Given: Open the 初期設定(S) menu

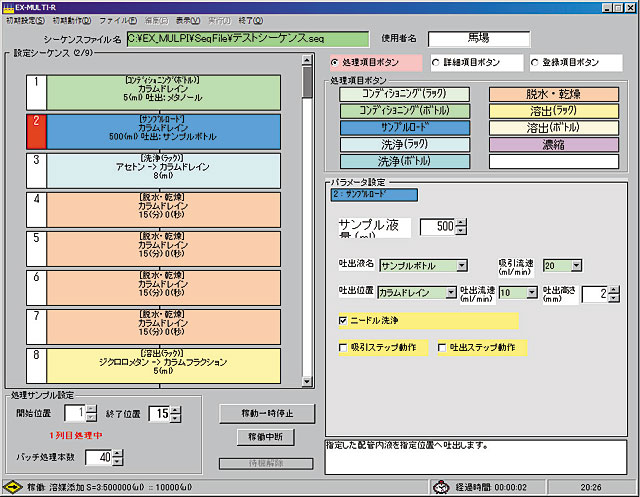Looking at the screenshot, I should tap(25, 20).
